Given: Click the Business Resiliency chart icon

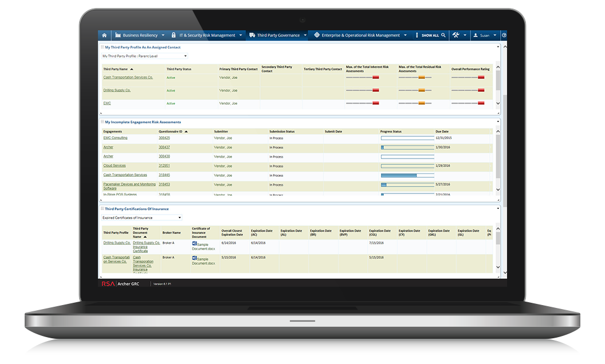Looking at the screenshot, I should [x=118, y=35].
